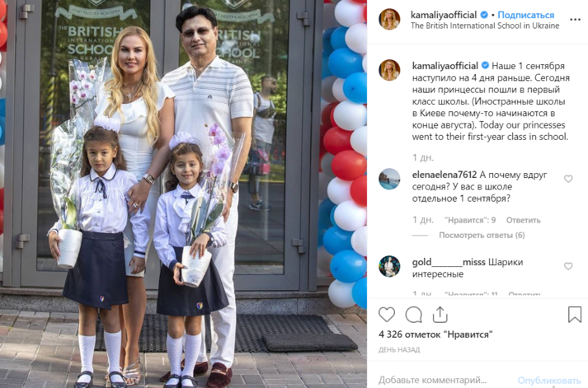Open comments with the speech bubble icon

tap(414, 315)
